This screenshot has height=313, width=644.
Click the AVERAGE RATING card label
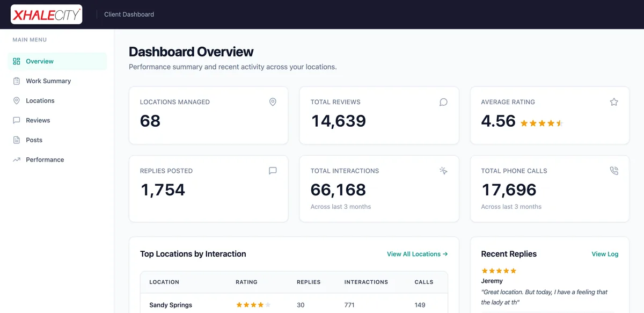point(508,102)
